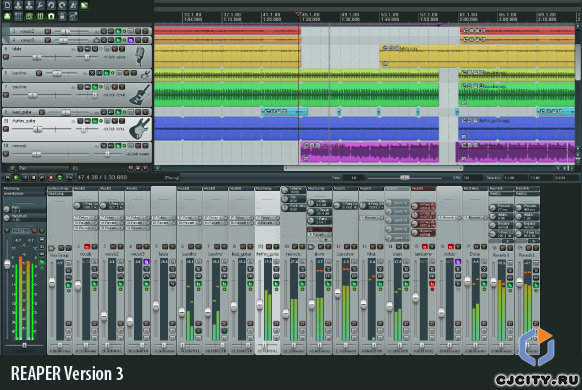
Task: Click the microphone track volume fader
Action: click(x=36, y=57)
